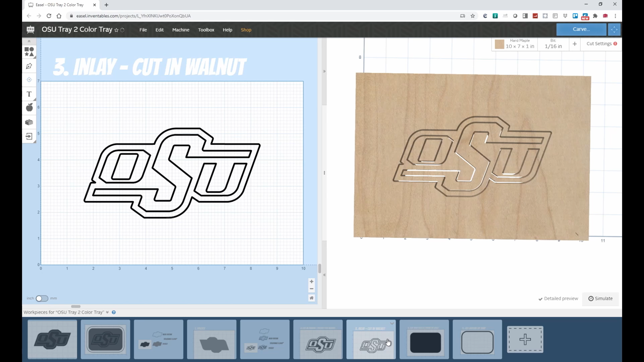Open the Machine menu

coord(180,30)
